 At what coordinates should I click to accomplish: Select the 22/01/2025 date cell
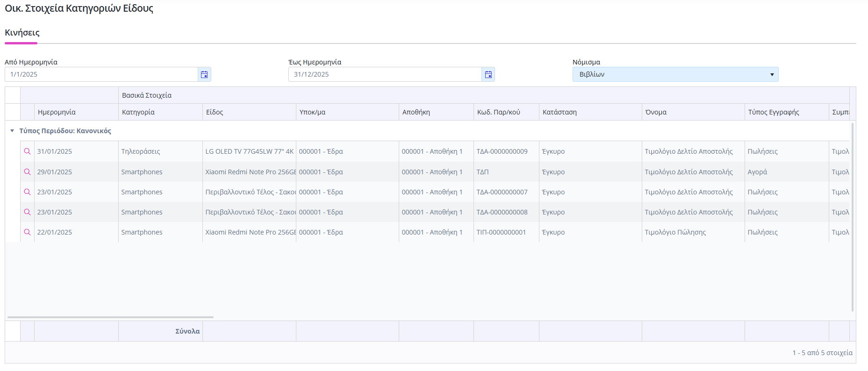click(76, 232)
